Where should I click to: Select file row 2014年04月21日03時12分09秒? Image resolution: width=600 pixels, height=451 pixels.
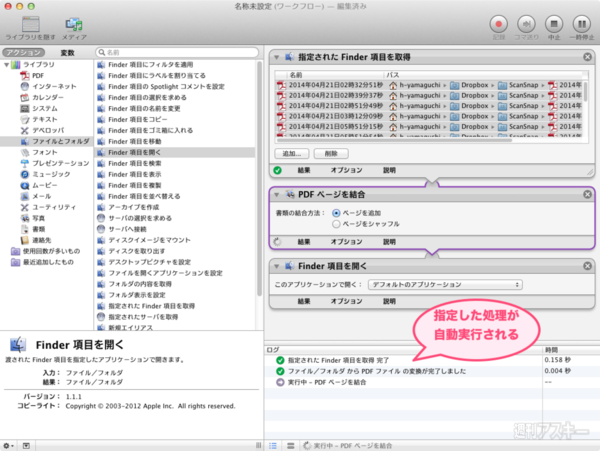click(x=431, y=116)
